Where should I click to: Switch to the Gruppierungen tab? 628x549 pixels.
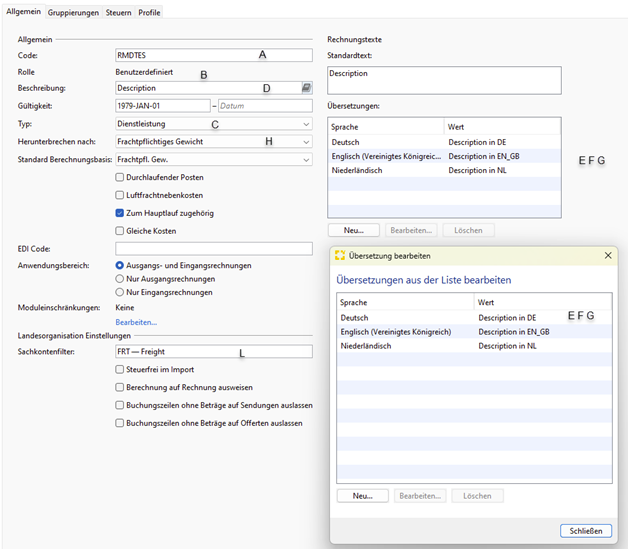click(74, 12)
